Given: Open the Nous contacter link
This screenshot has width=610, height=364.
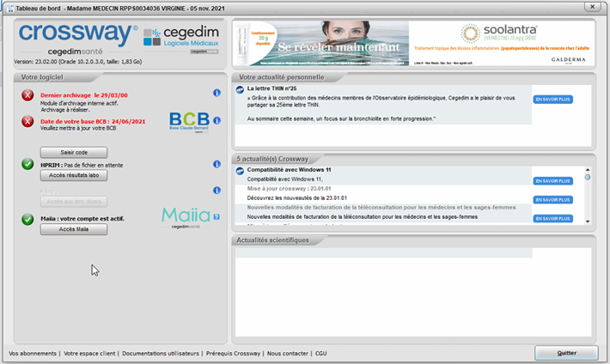Looking at the screenshot, I should coord(288,354).
